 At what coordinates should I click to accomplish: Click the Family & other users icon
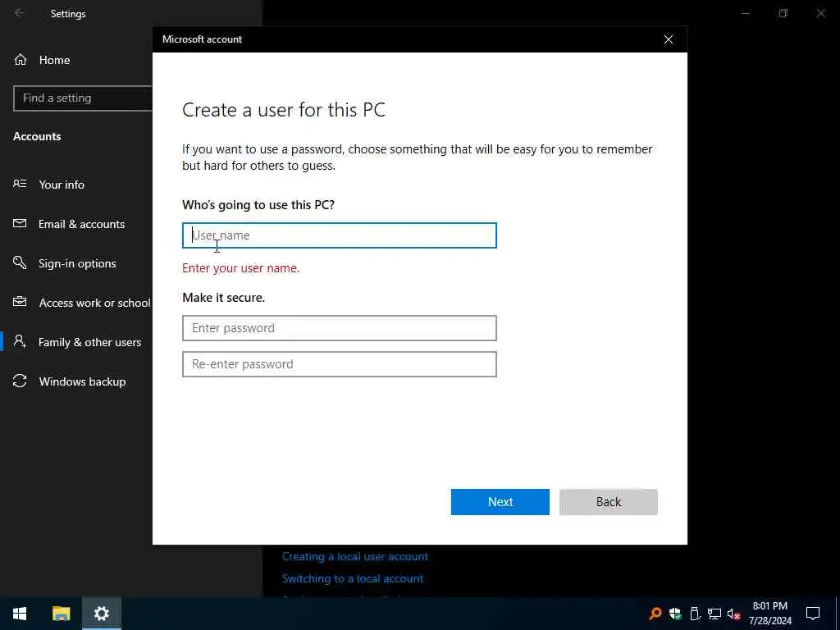[x=20, y=341]
